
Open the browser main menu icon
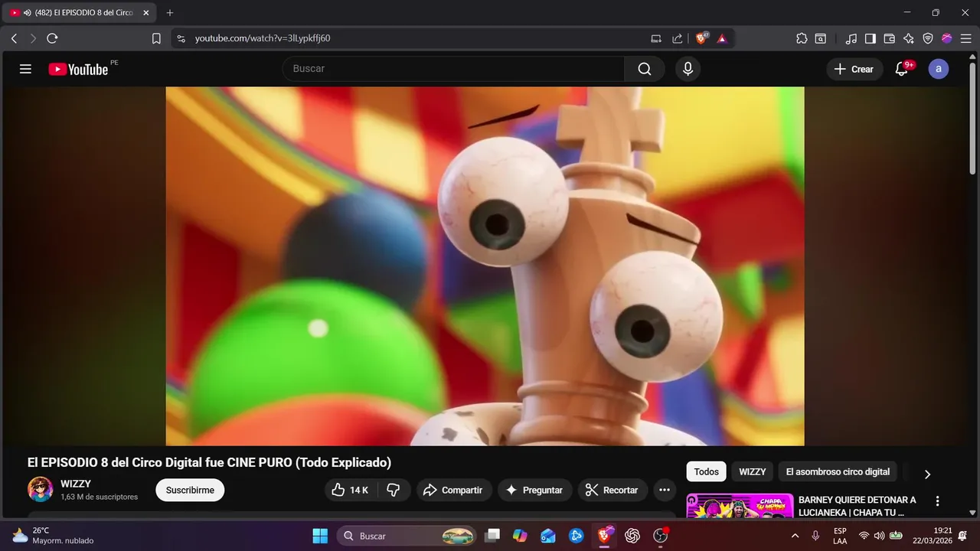(x=966, y=38)
